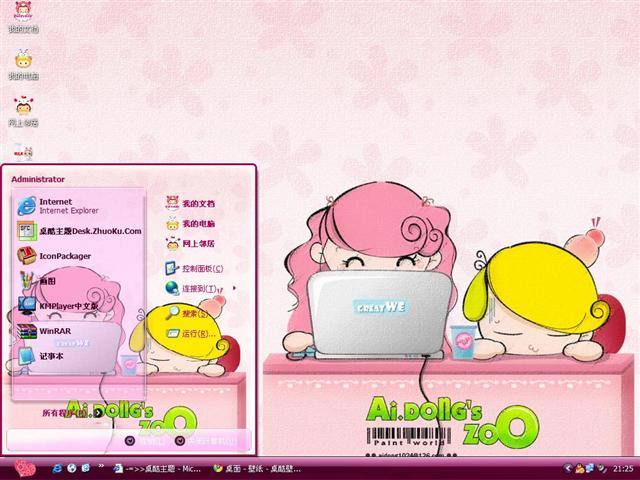640x480 pixels.
Task: Open 控制面板(C) control panel
Action: pyautogui.click(x=195, y=269)
